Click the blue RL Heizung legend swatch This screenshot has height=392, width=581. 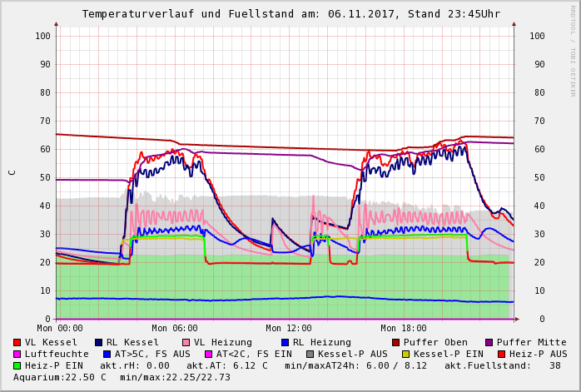tap(285, 342)
